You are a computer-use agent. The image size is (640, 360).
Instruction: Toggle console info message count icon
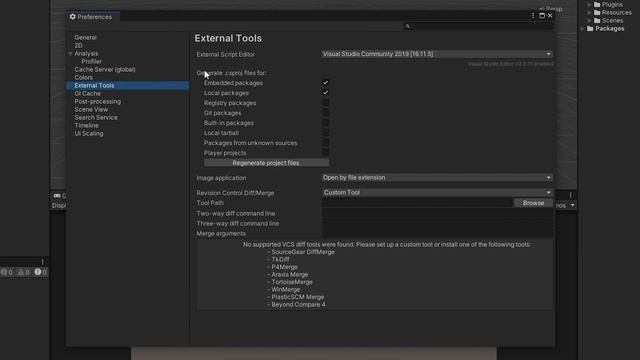(x=7, y=272)
